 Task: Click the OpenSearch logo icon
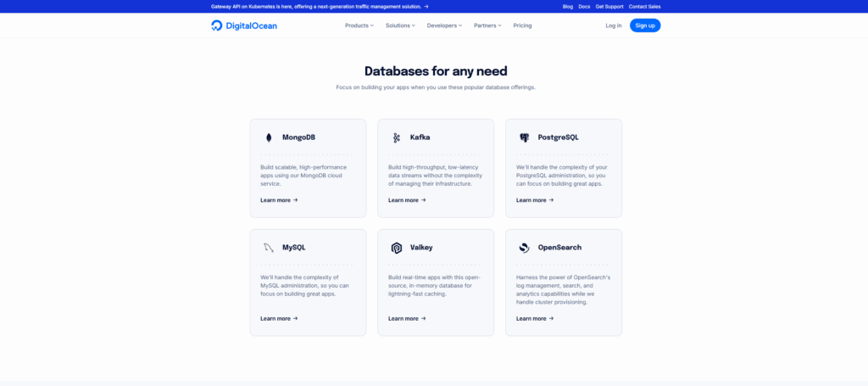pos(524,248)
